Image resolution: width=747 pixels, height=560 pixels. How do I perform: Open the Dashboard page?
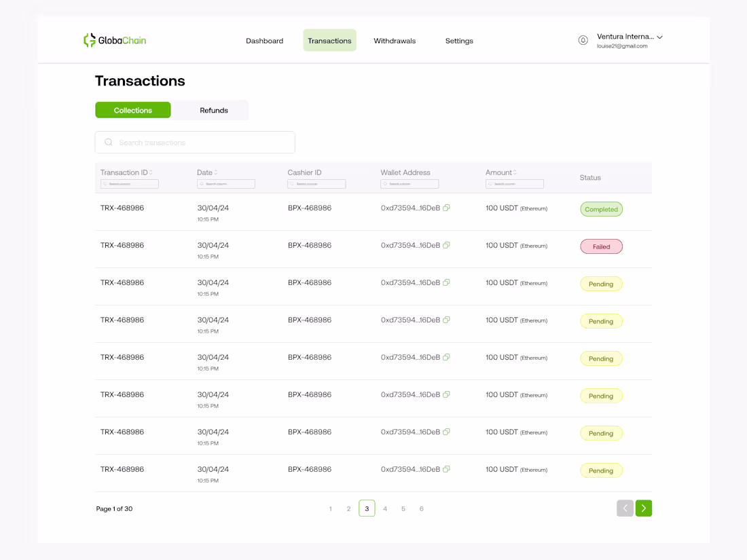[264, 41]
